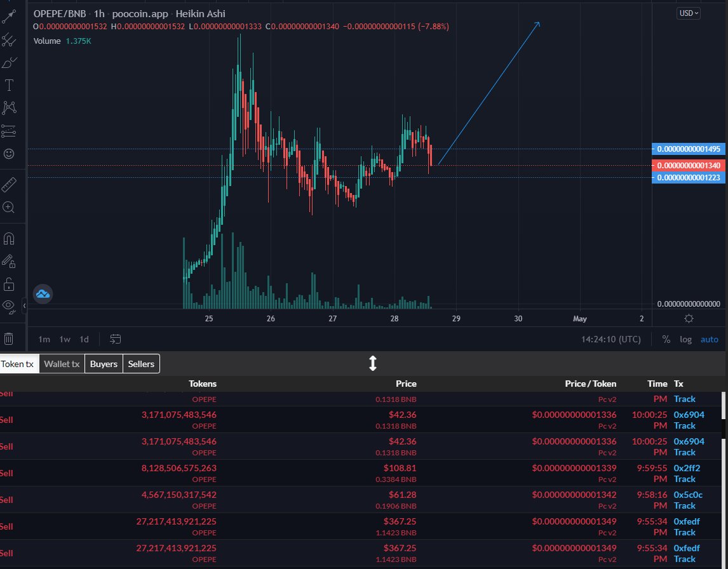Click the Price / Token column header
Image resolution: width=728 pixels, height=569 pixels.
(x=591, y=384)
